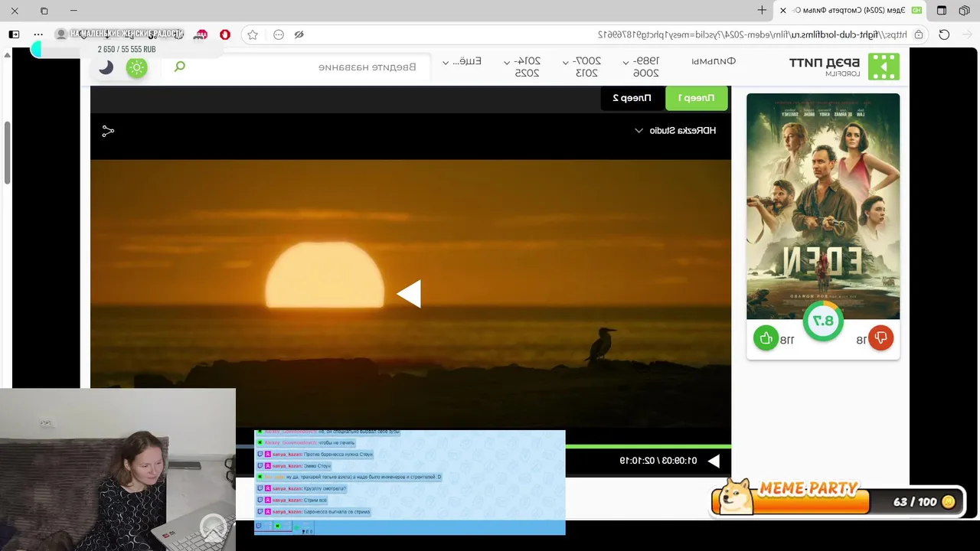The image size is (980, 551).
Task: Click the Meme Party gold coin icon
Action: click(949, 502)
